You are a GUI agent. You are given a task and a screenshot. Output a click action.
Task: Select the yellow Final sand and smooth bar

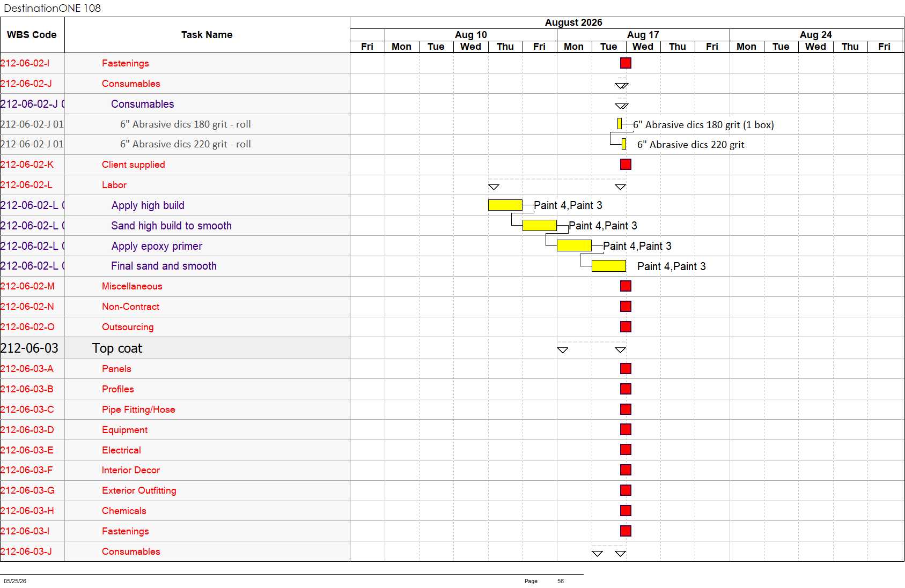point(609,266)
